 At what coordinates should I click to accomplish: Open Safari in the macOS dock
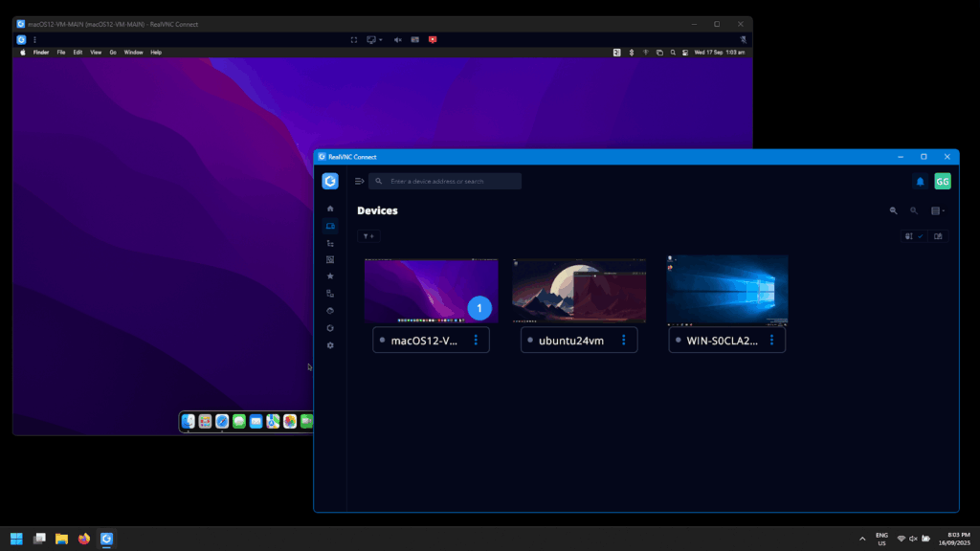(x=221, y=421)
